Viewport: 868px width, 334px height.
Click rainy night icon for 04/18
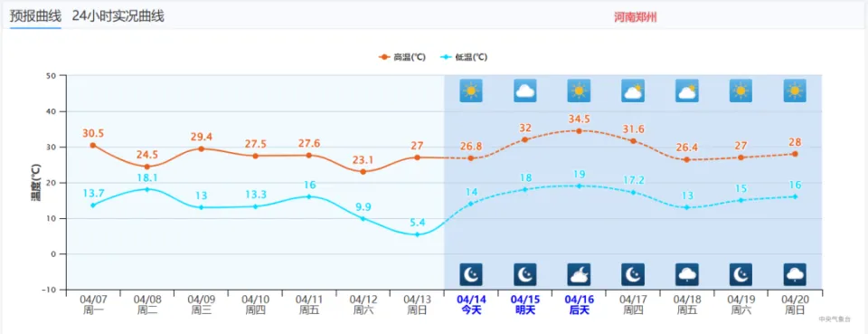(x=687, y=274)
